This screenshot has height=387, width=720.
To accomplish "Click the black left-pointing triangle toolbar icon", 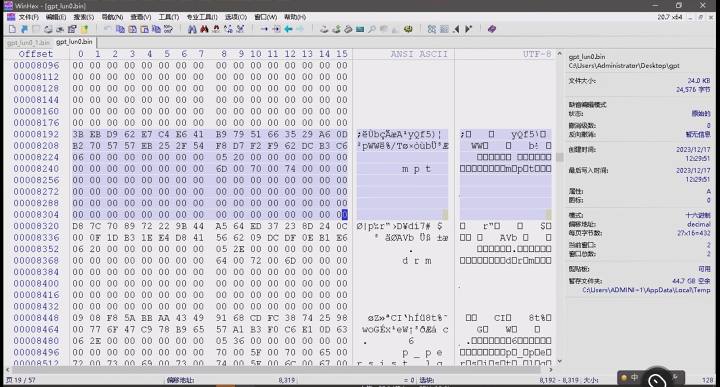I will click(x=456, y=29).
